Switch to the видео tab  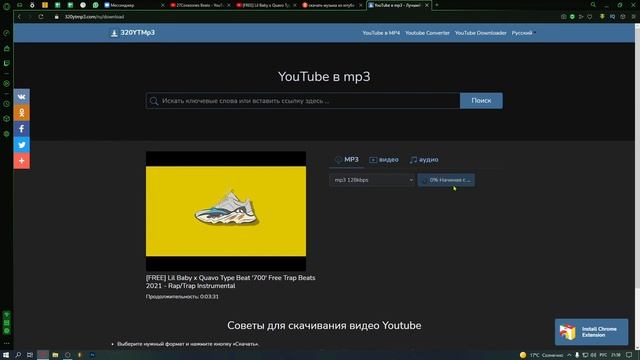(x=384, y=160)
